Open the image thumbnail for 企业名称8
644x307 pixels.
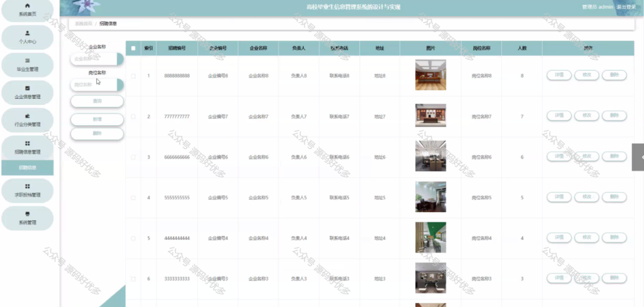click(430, 75)
